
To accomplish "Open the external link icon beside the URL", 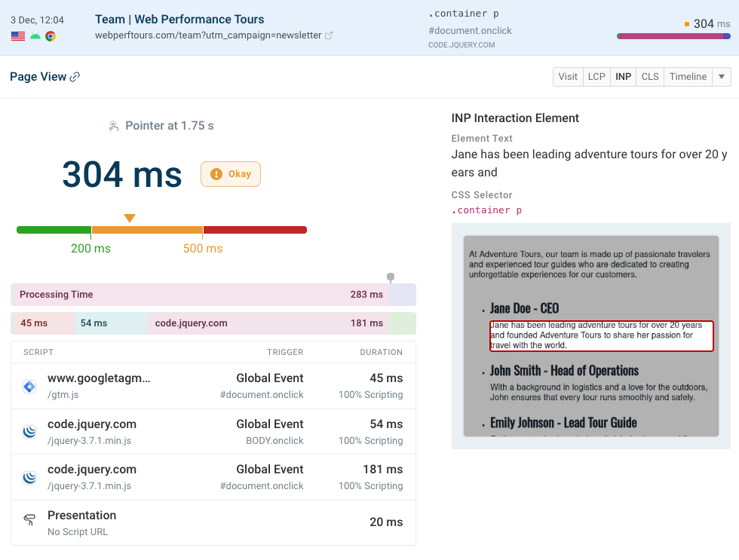I will [329, 35].
